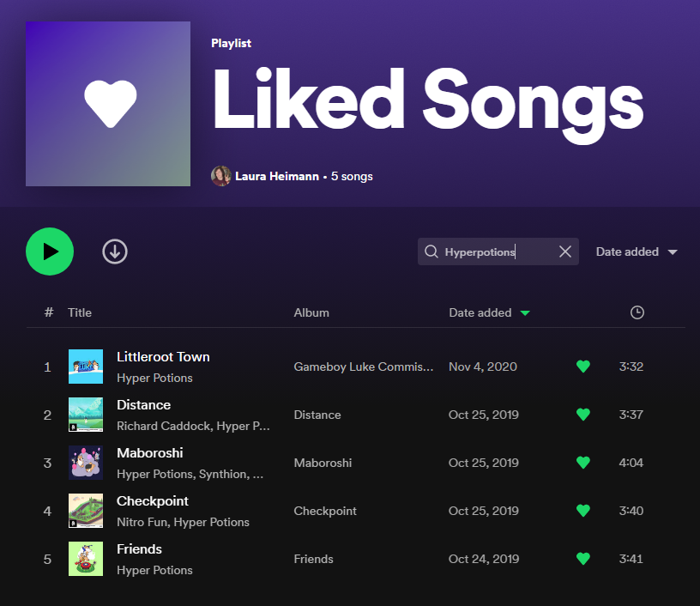The image size is (700, 606).
Task: Select the Maboroshi song title
Action: 150,453
